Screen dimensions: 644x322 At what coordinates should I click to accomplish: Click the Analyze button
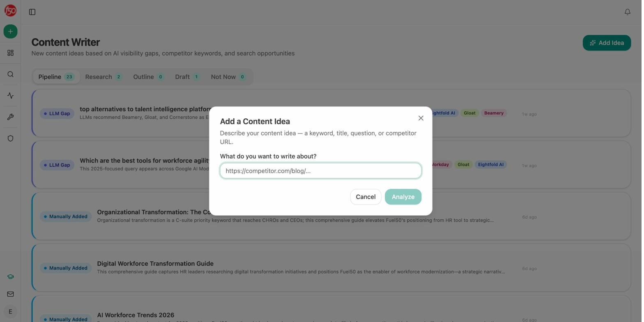[402, 197]
